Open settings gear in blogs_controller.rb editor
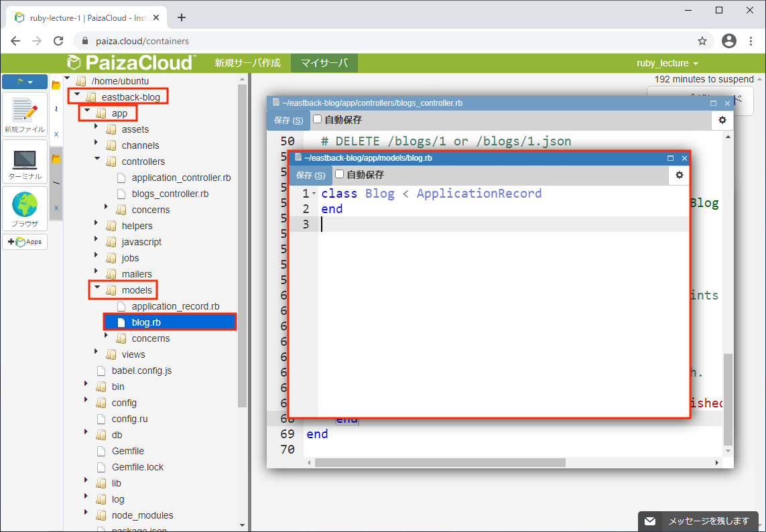766x532 pixels. coord(722,121)
